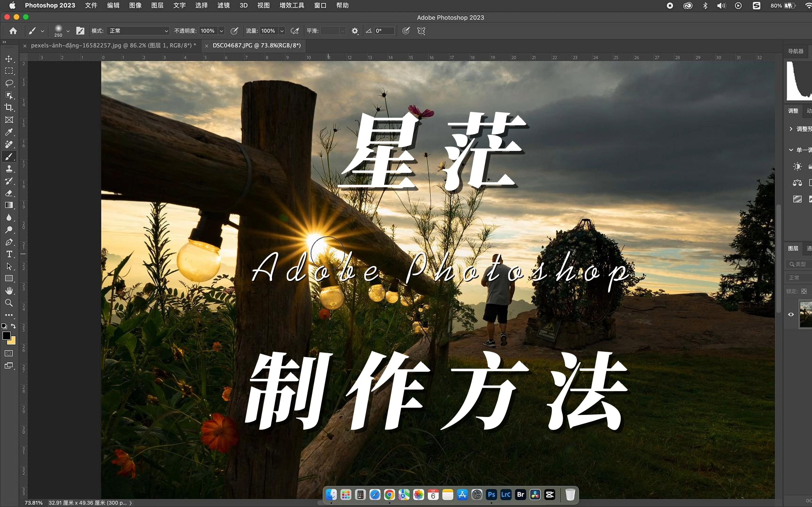Open the 图像 menu
The width and height of the screenshot is (812, 507).
[135, 5]
